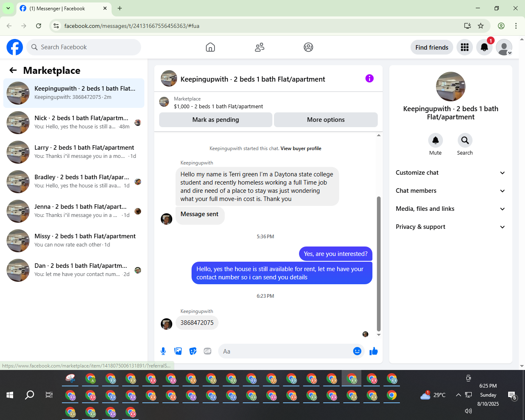Viewport: 525px width, 420px height.
Task: Click the More options button
Action: 326,120
